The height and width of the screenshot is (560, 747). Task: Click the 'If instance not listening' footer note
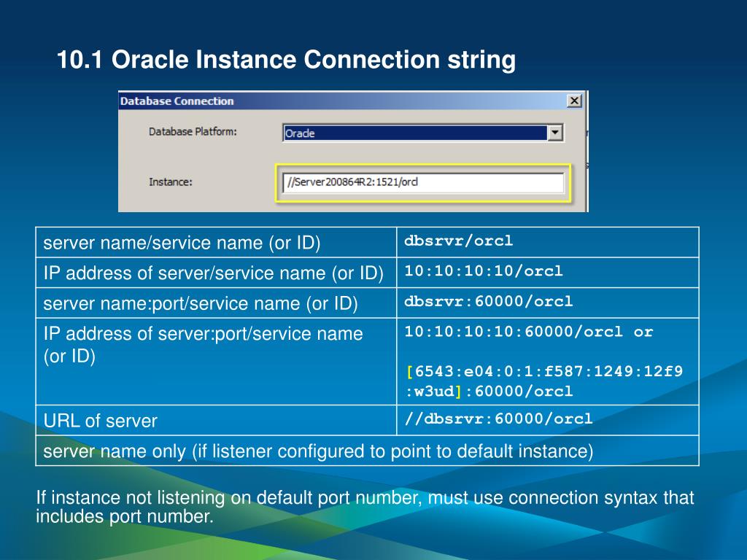pos(365,507)
